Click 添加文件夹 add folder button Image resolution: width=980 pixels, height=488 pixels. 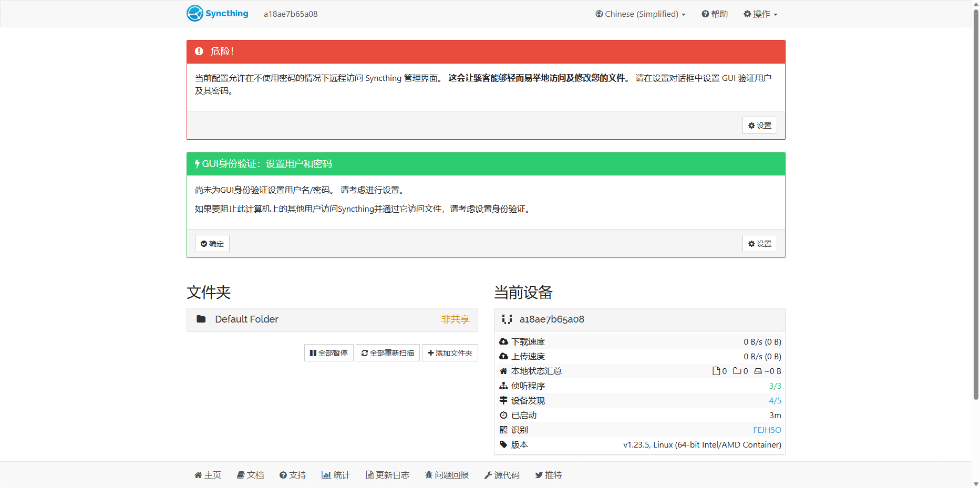tap(450, 353)
